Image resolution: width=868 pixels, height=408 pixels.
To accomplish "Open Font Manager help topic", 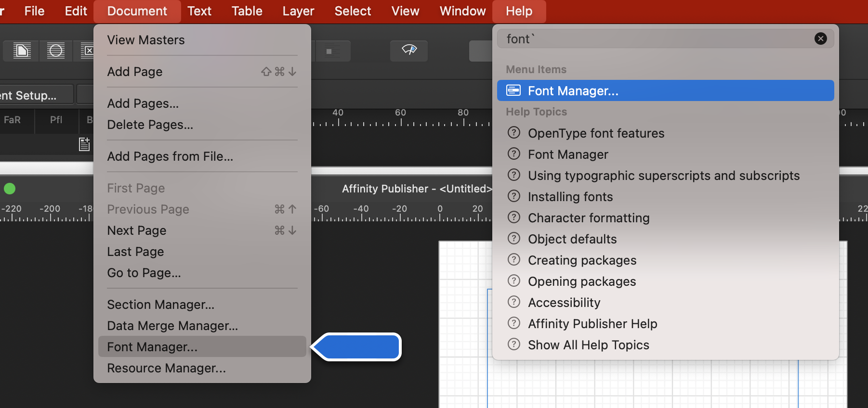I will [x=666, y=154].
